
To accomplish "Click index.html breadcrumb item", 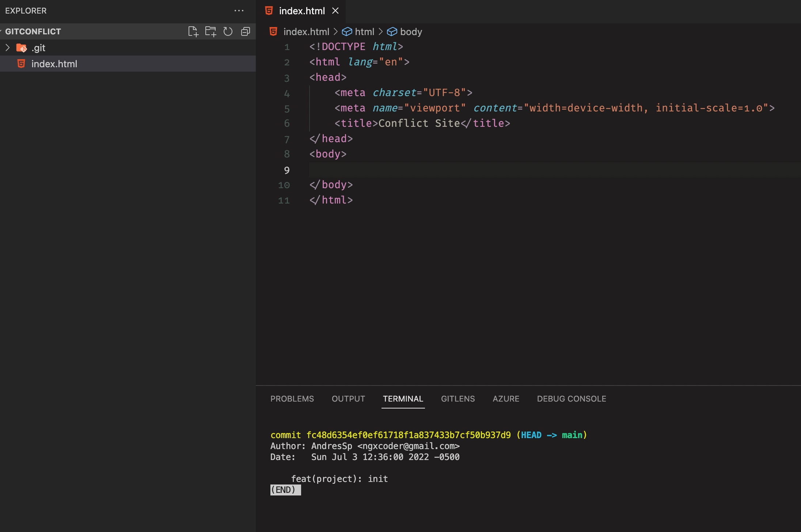I will click(306, 32).
